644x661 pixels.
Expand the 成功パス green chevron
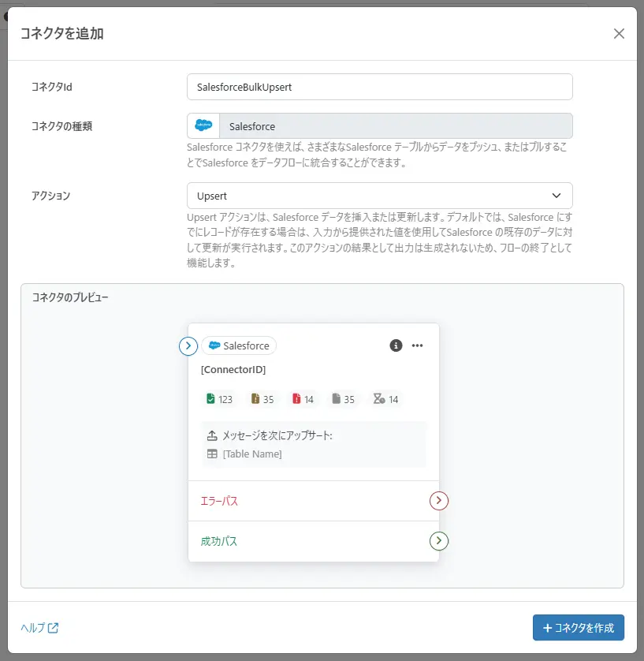tap(439, 541)
